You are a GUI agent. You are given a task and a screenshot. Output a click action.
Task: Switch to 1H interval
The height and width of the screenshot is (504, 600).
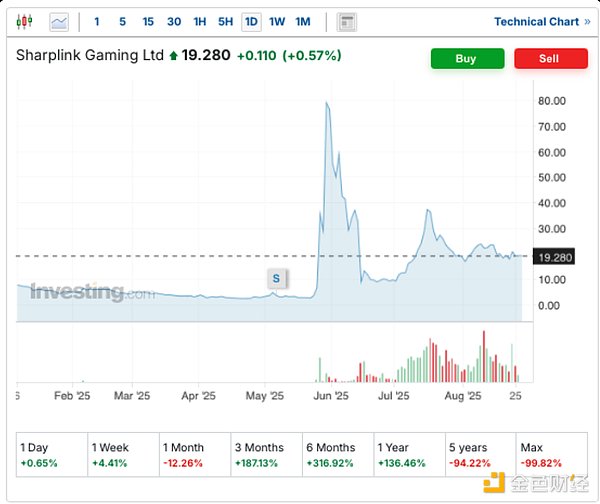pyautogui.click(x=200, y=21)
